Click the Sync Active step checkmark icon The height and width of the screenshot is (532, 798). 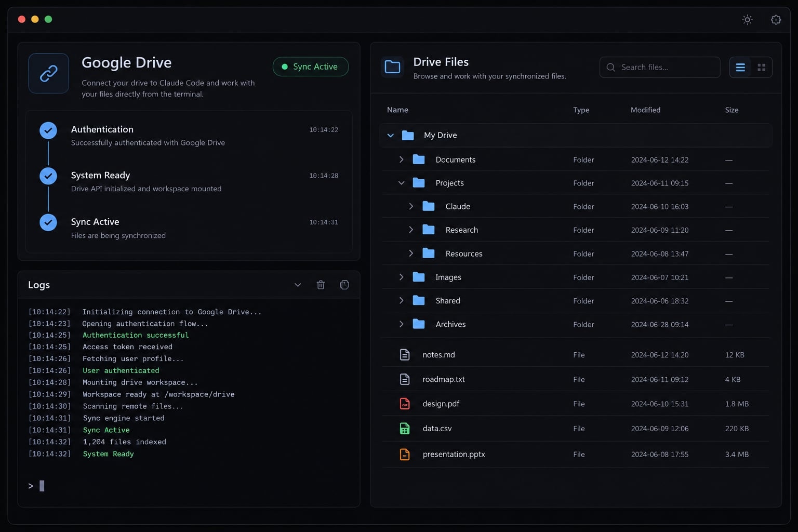48,222
